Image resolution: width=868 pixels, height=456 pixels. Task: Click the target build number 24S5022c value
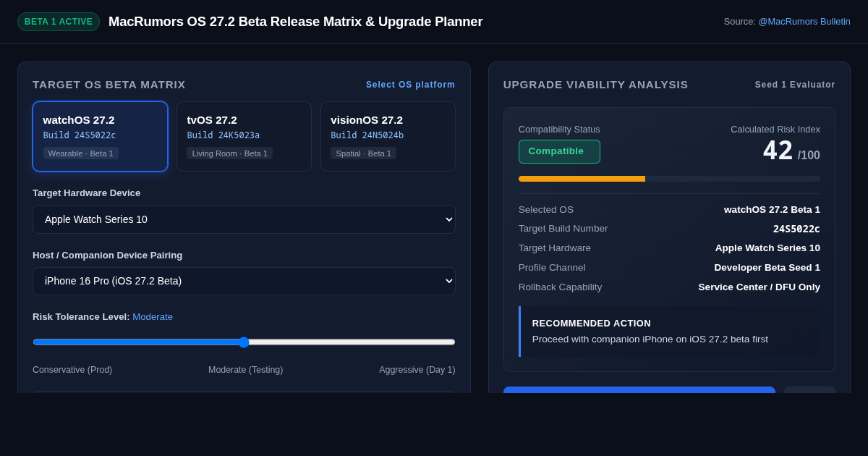click(x=796, y=229)
